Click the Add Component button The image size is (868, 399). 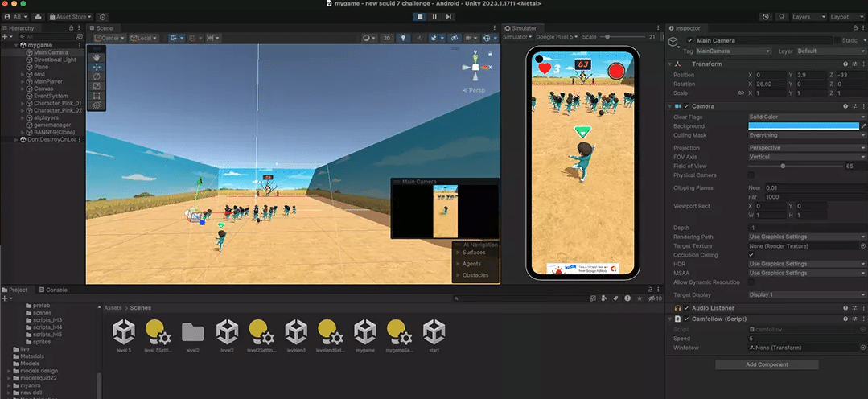click(767, 364)
